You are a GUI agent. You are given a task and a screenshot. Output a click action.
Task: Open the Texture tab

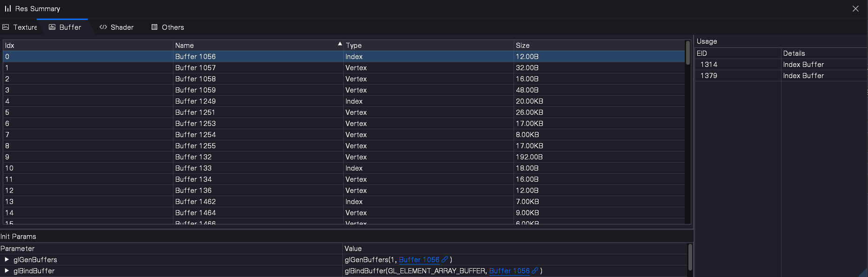click(20, 27)
